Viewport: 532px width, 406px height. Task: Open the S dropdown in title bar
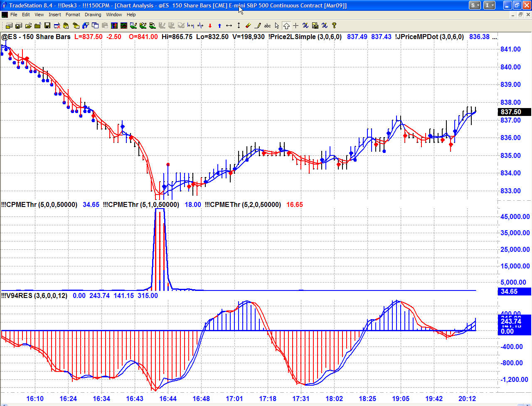pos(475,5)
